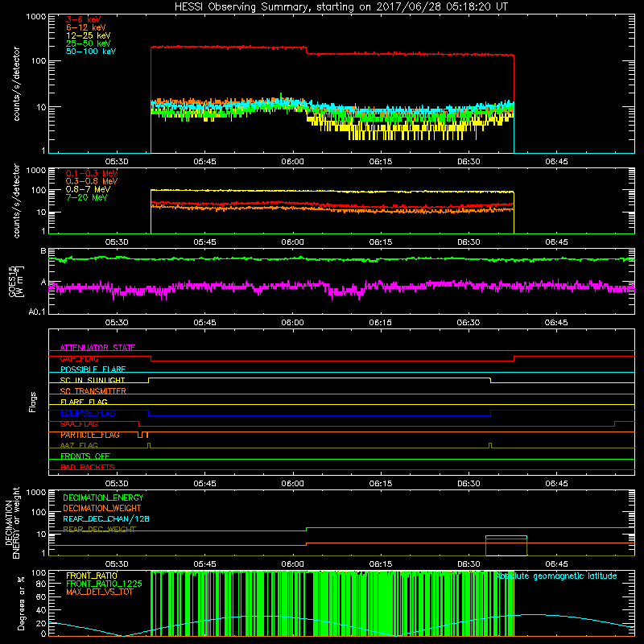Click the DECIMATION_WEIGHT legend label
644x644 pixels.
pyautogui.click(x=102, y=508)
